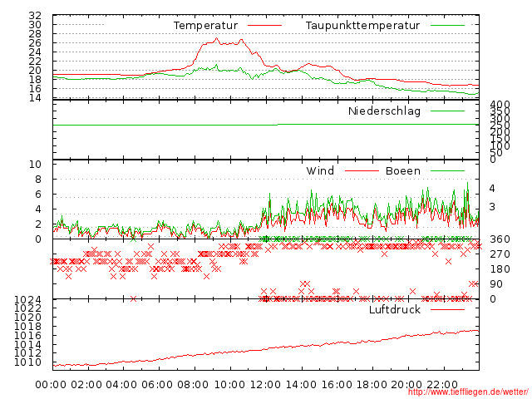Open the tieffliegen.de/wetter link

tap(468, 392)
